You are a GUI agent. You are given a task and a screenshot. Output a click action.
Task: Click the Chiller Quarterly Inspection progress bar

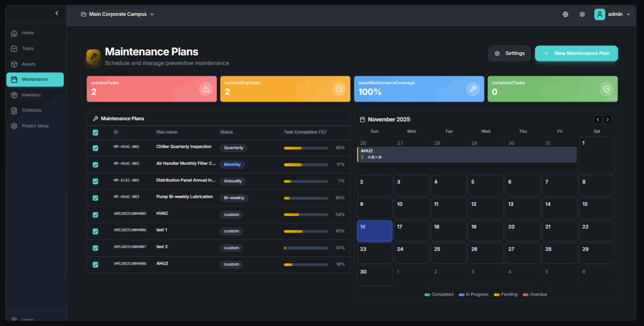coord(306,148)
